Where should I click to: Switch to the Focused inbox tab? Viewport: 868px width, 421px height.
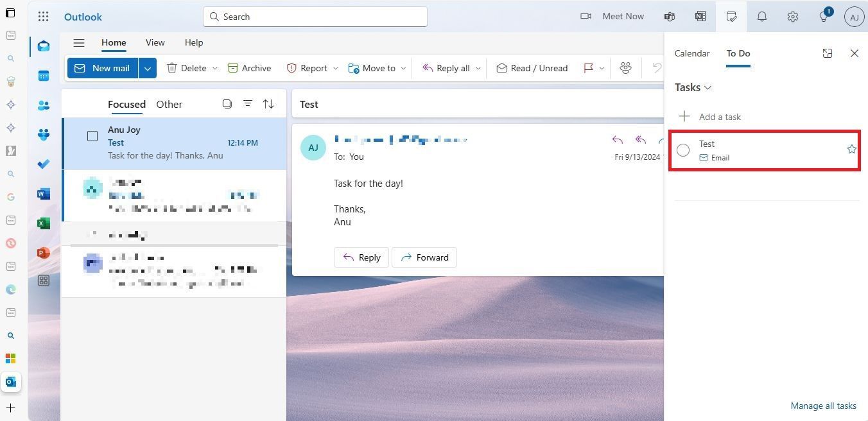126,104
